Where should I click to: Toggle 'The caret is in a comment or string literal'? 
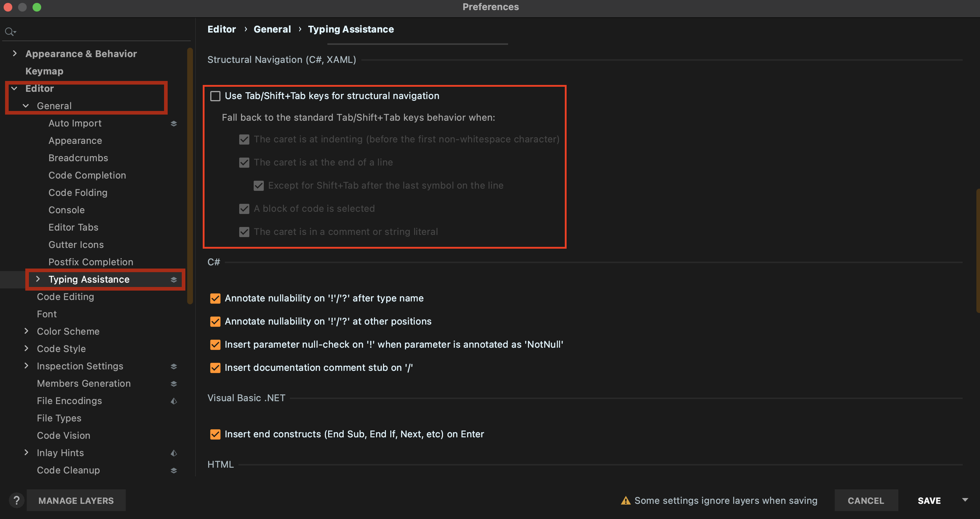click(244, 232)
